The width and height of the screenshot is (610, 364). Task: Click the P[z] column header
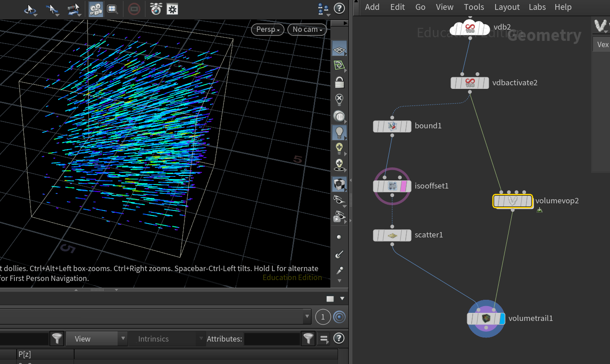pyautogui.click(x=45, y=354)
